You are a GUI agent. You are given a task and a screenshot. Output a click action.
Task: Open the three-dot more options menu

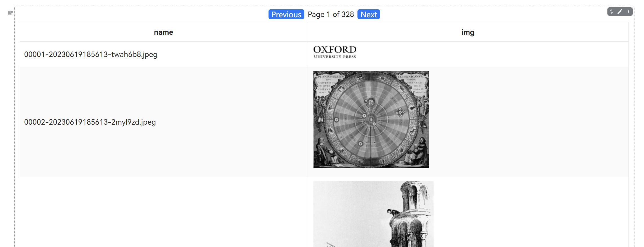pyautogui.click(x=628, y=12)
